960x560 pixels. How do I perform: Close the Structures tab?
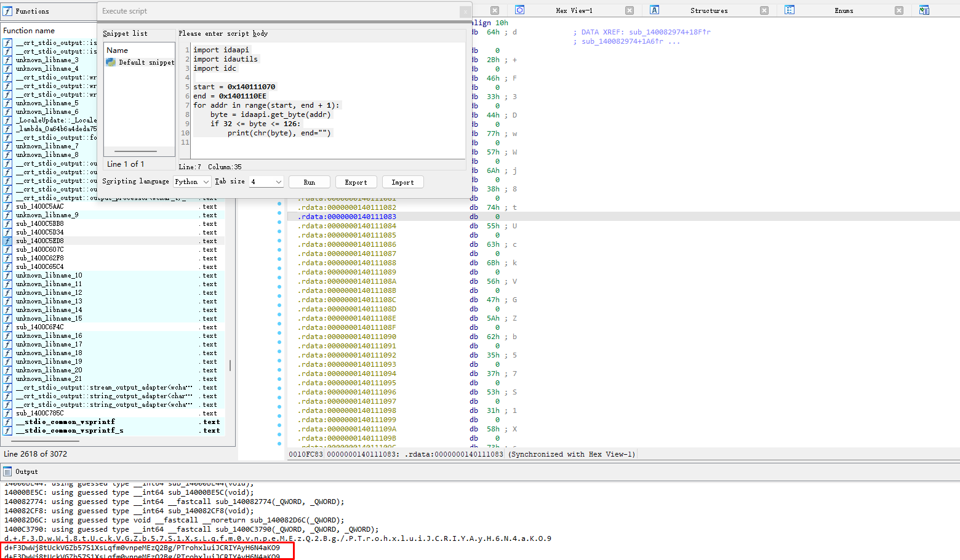764,10
